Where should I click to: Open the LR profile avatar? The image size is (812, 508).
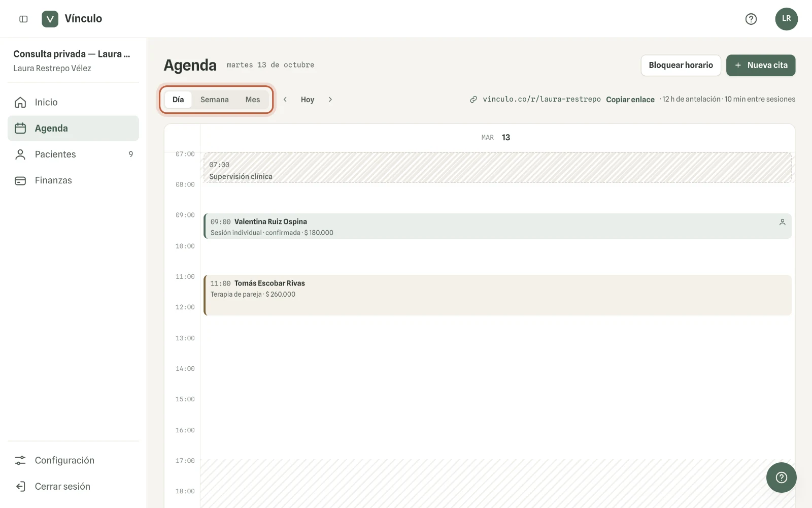pyautogui.click(x=786, y=19)
